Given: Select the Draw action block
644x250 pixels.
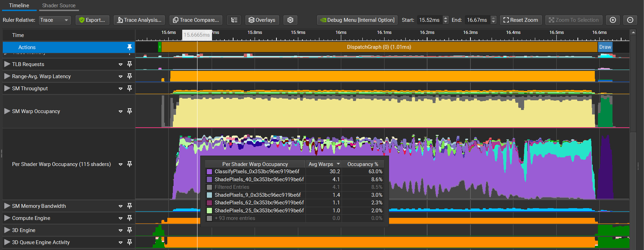Looking at the screenshot, I should tap(605, 47).
